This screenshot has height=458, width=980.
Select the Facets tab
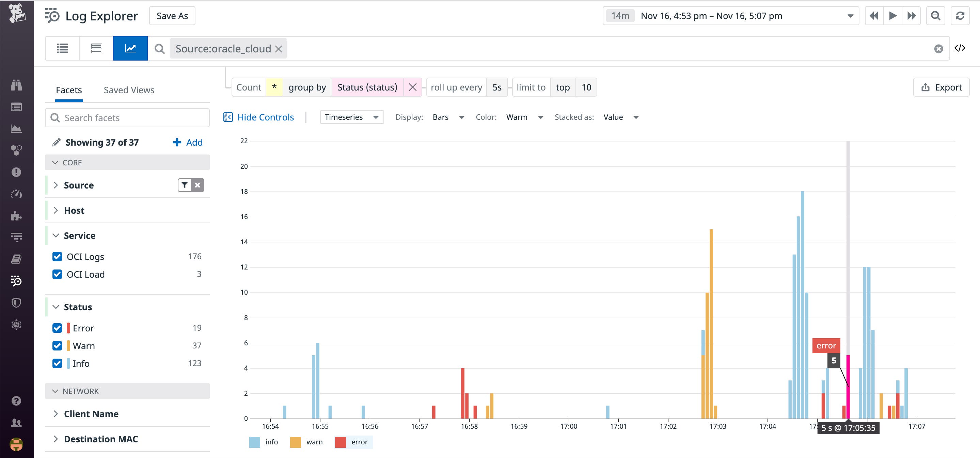[x=69, y=90]
